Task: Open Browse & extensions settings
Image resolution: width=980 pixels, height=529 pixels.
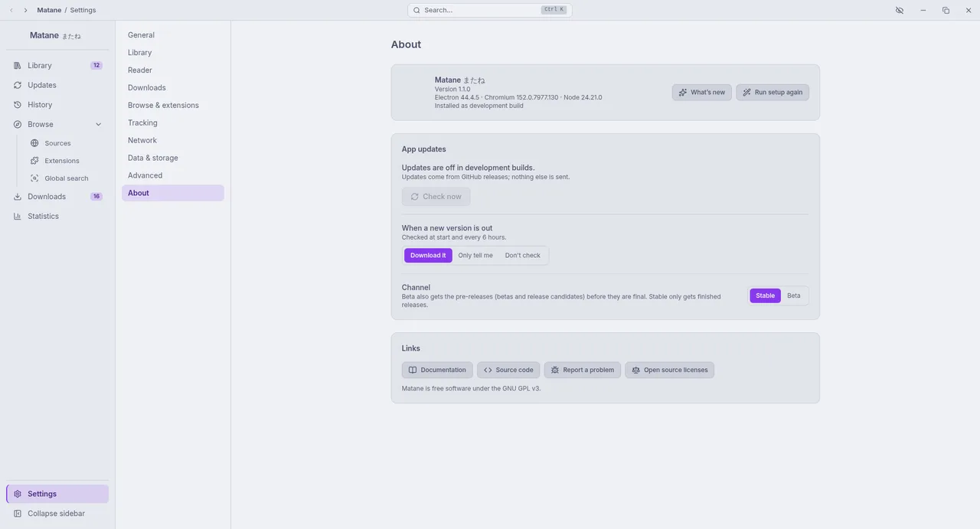Action: [x=173, y=106]
